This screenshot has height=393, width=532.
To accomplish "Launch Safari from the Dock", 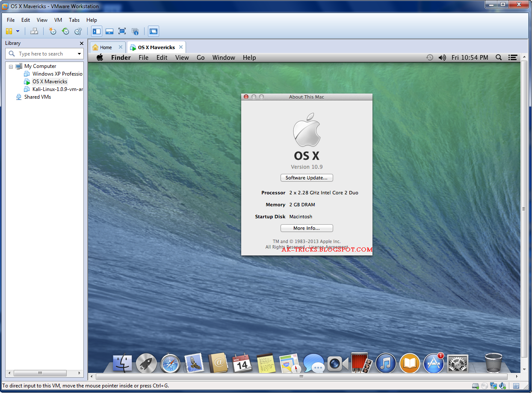I will (171, 364).
